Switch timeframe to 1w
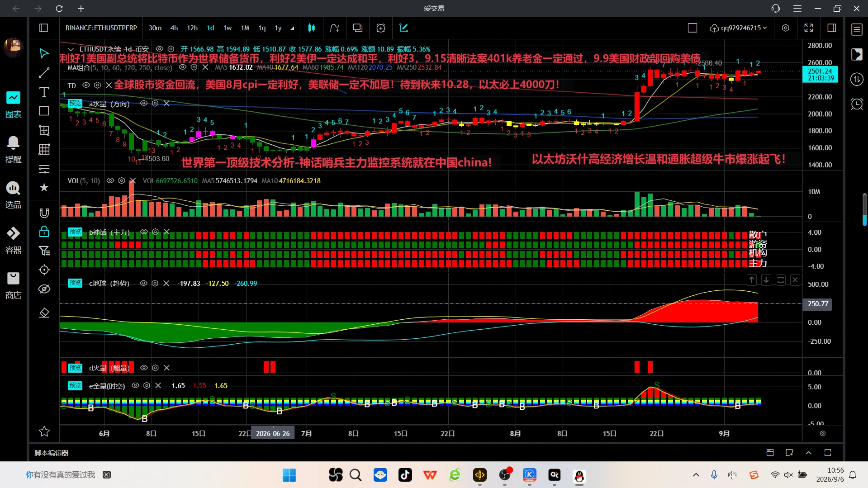 point(228,28)
